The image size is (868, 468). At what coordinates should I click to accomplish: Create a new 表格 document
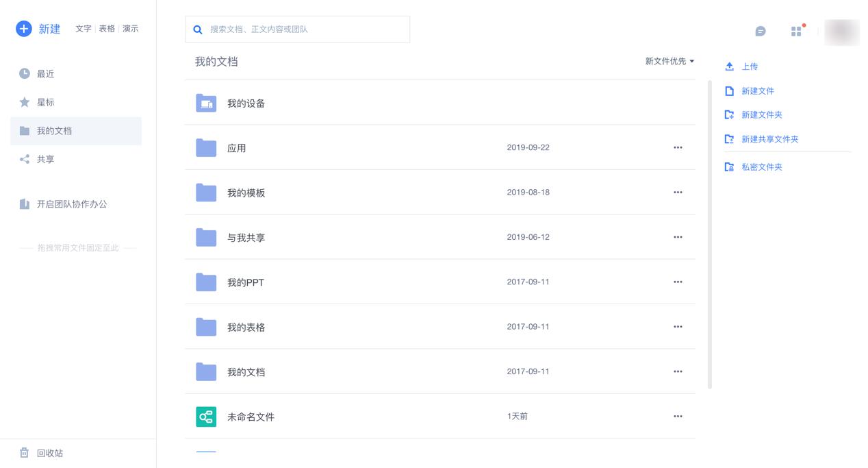pos(107,29)
